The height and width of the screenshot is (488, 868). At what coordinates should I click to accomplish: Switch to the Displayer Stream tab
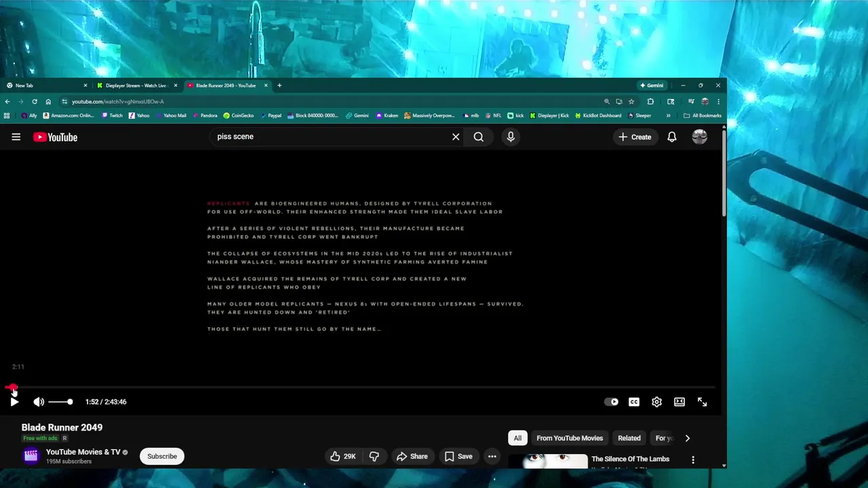pyautogui.click(x=138, y=85)
